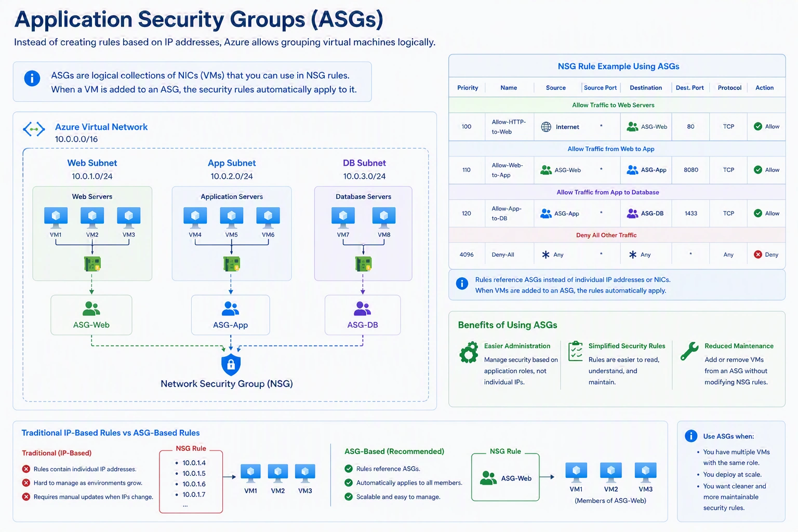Click the 'Traditional IP-Based Rules vs ASG-Based Rules' heading

(111, 433)
